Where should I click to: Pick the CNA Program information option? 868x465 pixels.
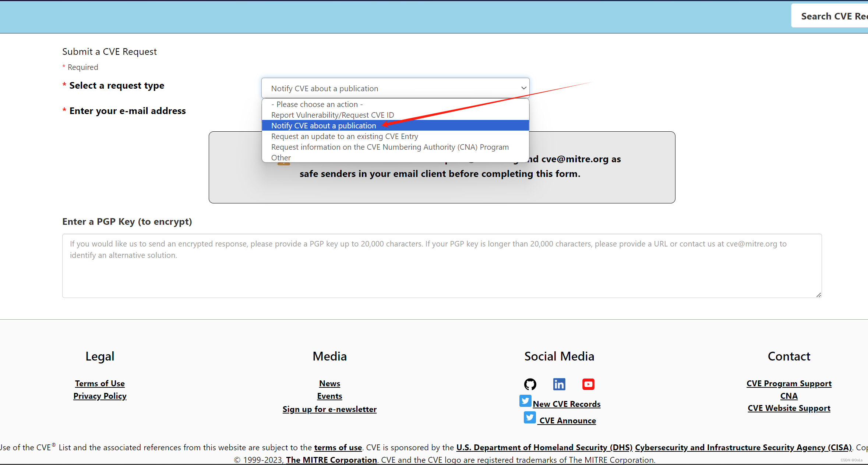pyautogui.click(x=390, y=147)
